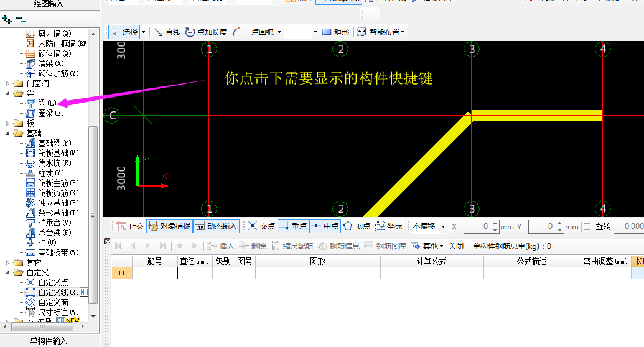Viewport: 644px width, 347px height.
Task: Click the 缩尺配筋 button
Action: pos(292,246)
